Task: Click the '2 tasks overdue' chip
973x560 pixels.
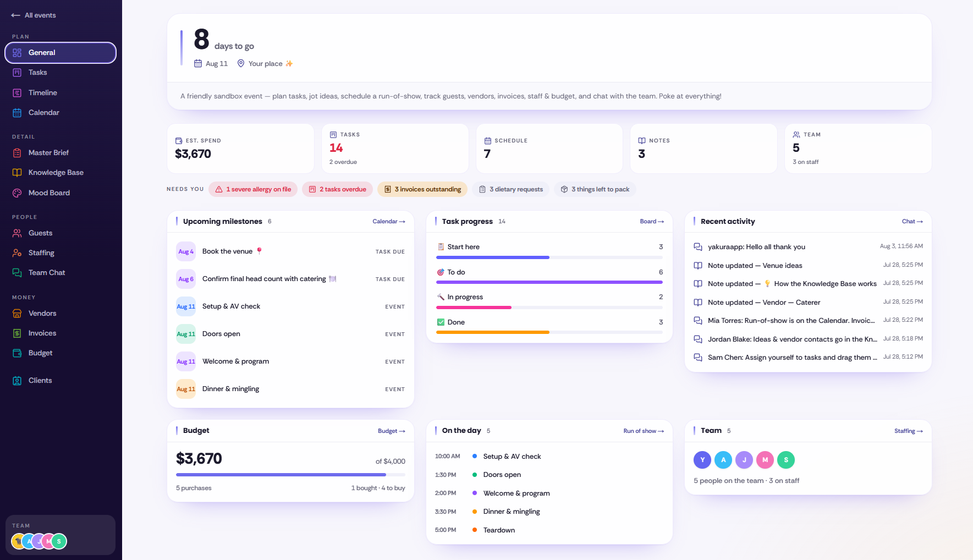Action: click(x=338, y=189)
